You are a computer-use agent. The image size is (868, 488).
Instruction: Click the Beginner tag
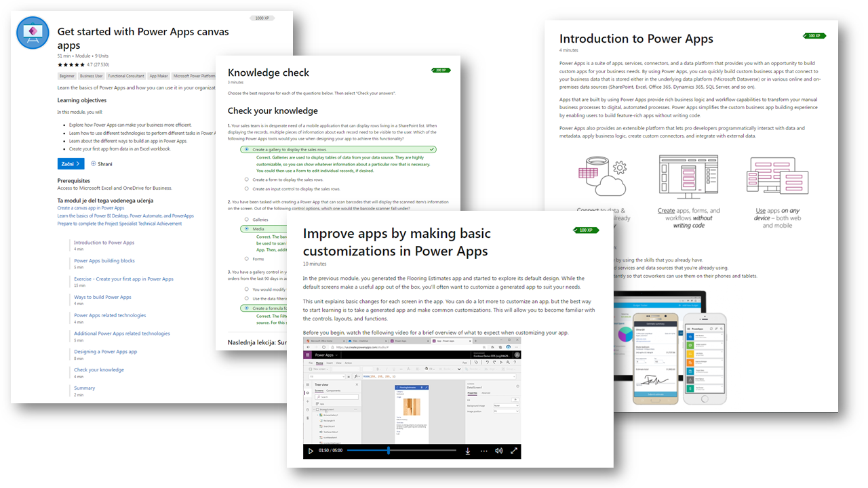click(x=67, y=77)
